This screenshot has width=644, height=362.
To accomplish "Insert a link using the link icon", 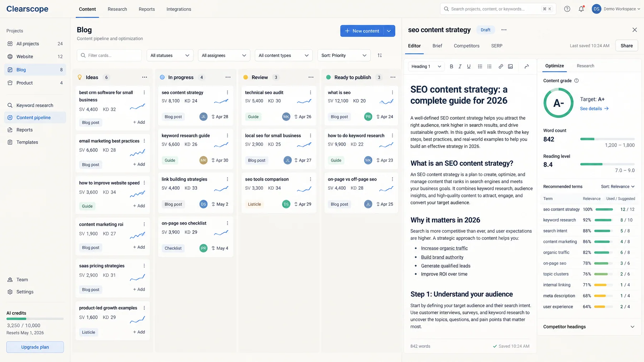I will pos(501,66).
